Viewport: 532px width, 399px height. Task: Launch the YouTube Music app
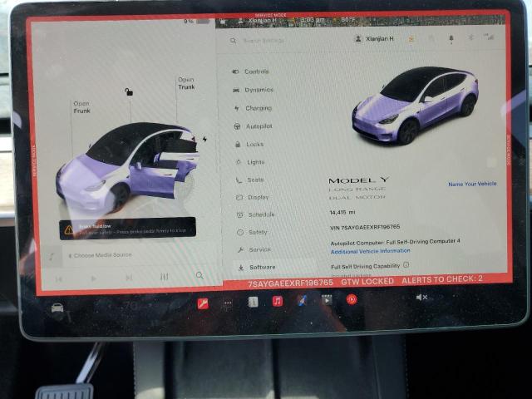(352, 299)
